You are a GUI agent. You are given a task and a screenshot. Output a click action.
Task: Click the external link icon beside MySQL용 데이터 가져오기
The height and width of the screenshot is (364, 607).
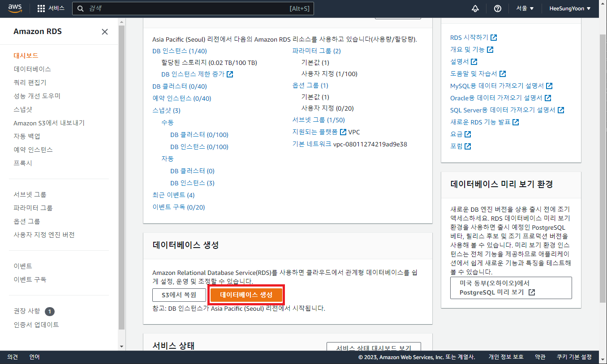click(x=549, y=86)
